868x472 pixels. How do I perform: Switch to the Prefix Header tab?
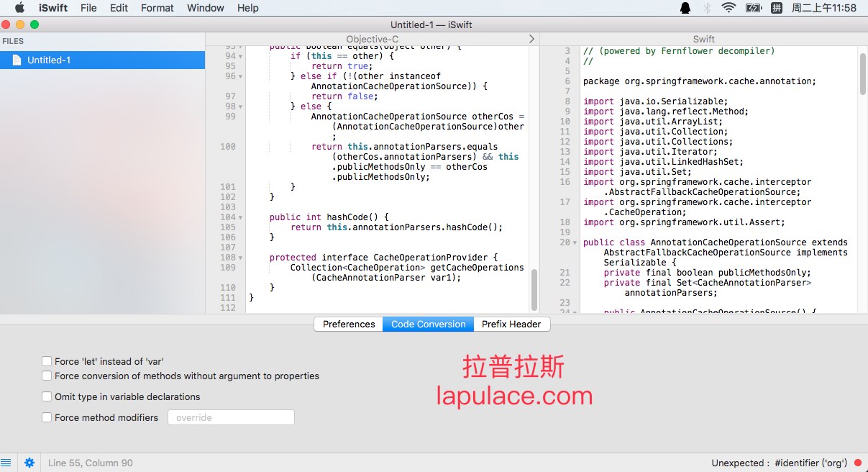tap(511, 324)
